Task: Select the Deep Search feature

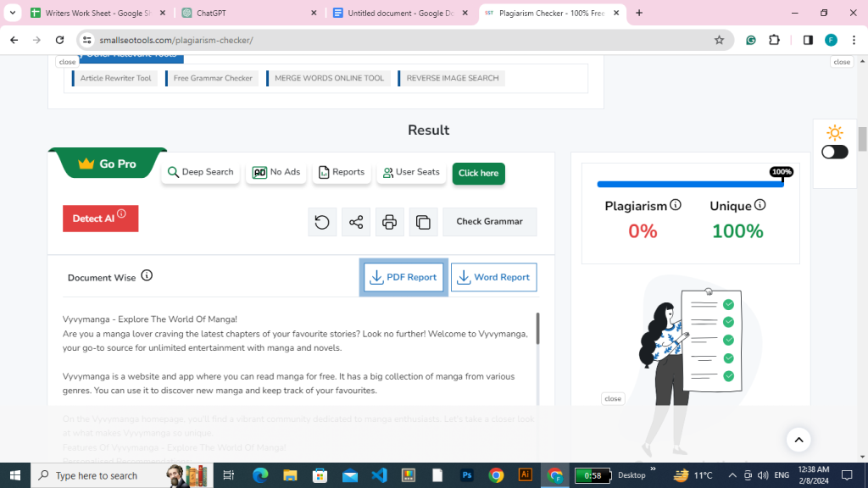Action: 200,173
